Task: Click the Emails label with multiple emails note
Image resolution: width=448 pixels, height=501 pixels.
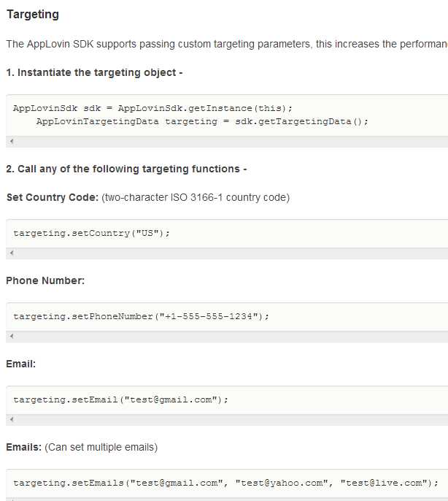Action: coord(82,447)
